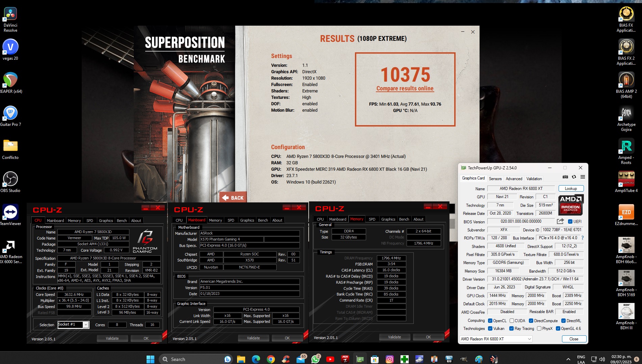The width and height of the screenshot is (642, 364).
Task: Toggle the CUDA checkbox
Action: point(512,321)
